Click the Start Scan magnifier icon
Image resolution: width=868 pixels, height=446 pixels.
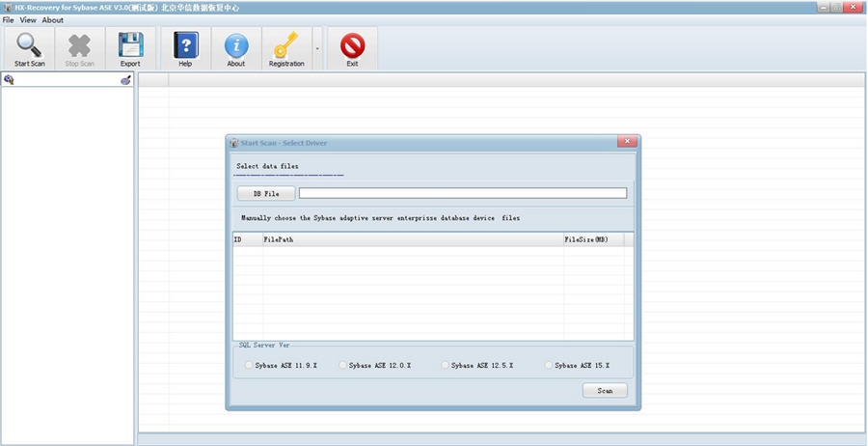[29, 45]
